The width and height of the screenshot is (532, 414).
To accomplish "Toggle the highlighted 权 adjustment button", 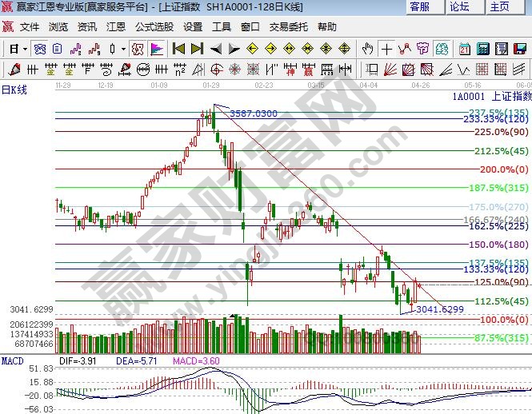I will (137, 49).
